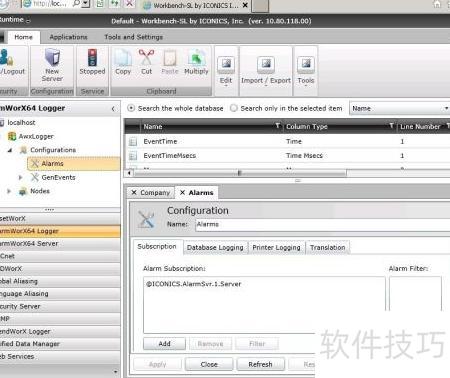450x378 pixels.
Task: Click the Apply button
Action: [x=157, y=364]
